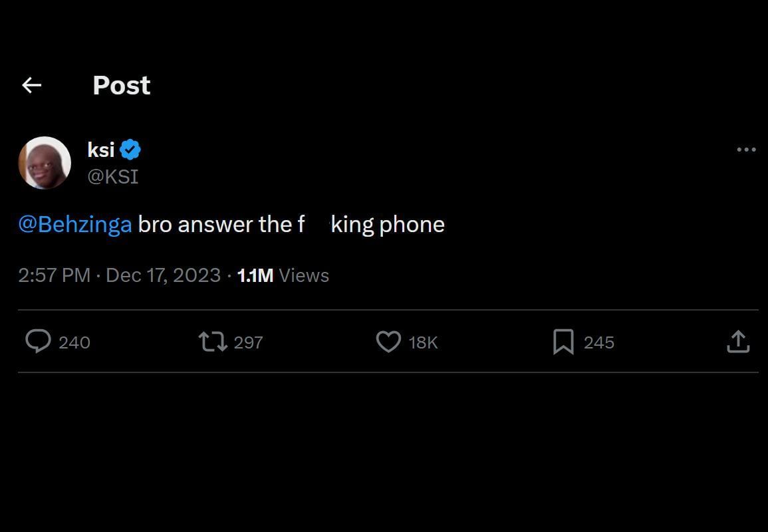Open the @Behzinga mention link
The width and height of the screenshot is (768, 532).
[75, 225]
